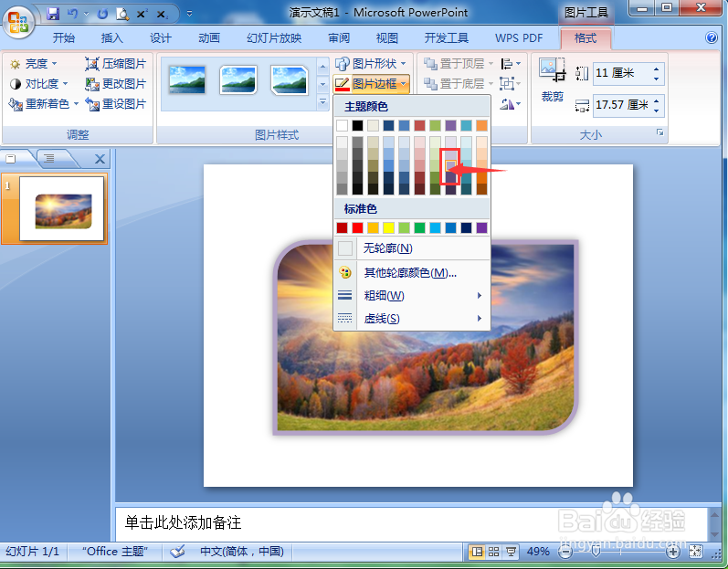Edit the picture height field 11 厘米
728x569 pixels.
click(x=623, y=73)
